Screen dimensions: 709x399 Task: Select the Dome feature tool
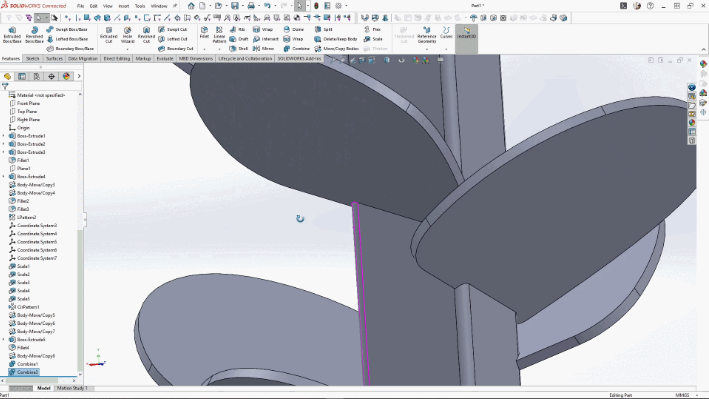click(x=294, y=29)
